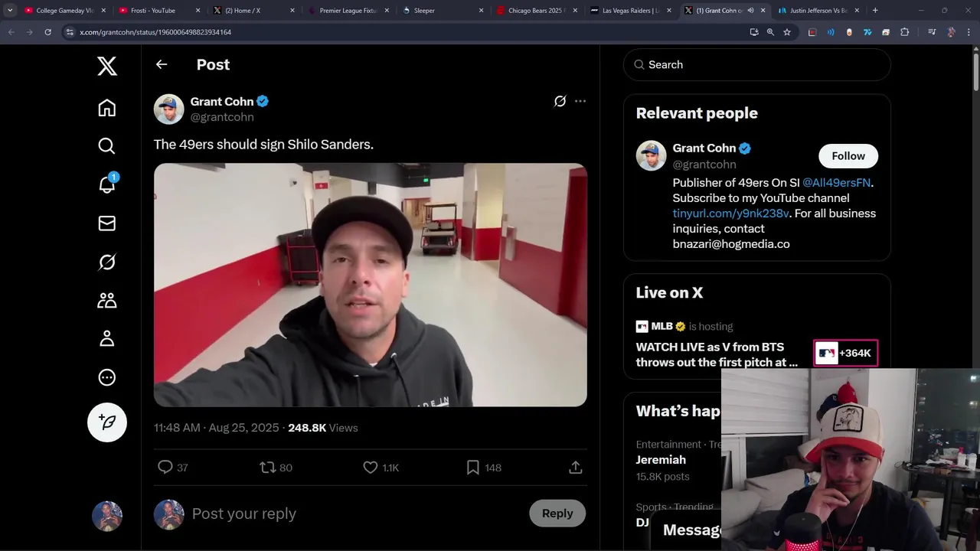This screenshot has height=551, width=980.
Task: Click the share post icon
Action: coord(576,467)
